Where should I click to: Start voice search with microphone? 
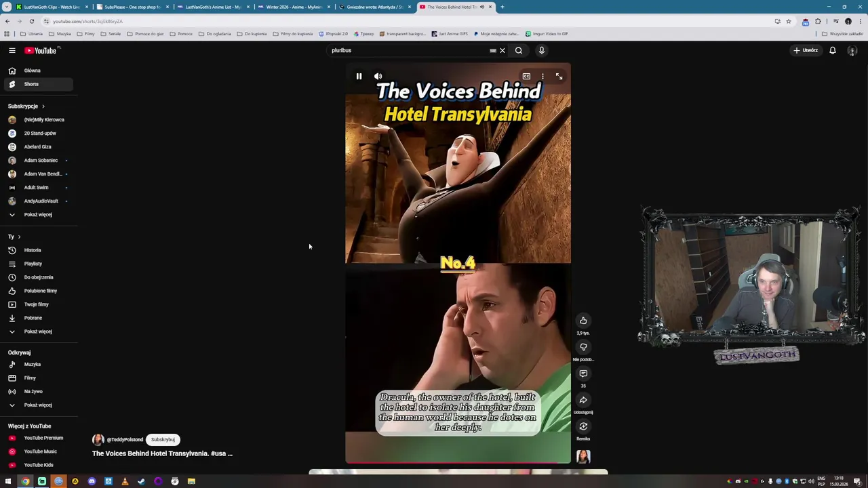(541, 50)
